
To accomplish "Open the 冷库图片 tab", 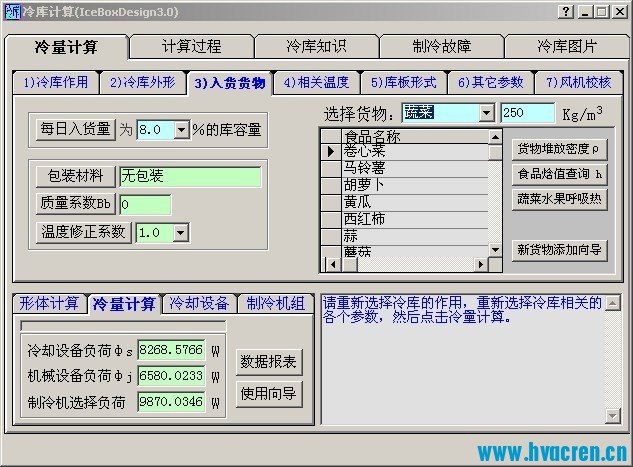I will [x=566, y=47].
